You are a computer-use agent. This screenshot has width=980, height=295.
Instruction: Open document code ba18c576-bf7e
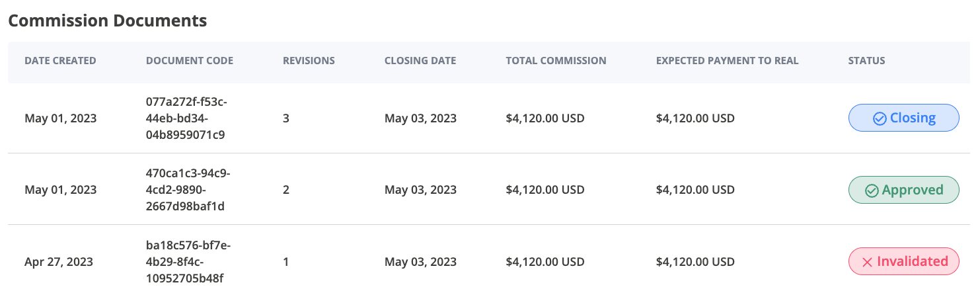tap(188, 262)
